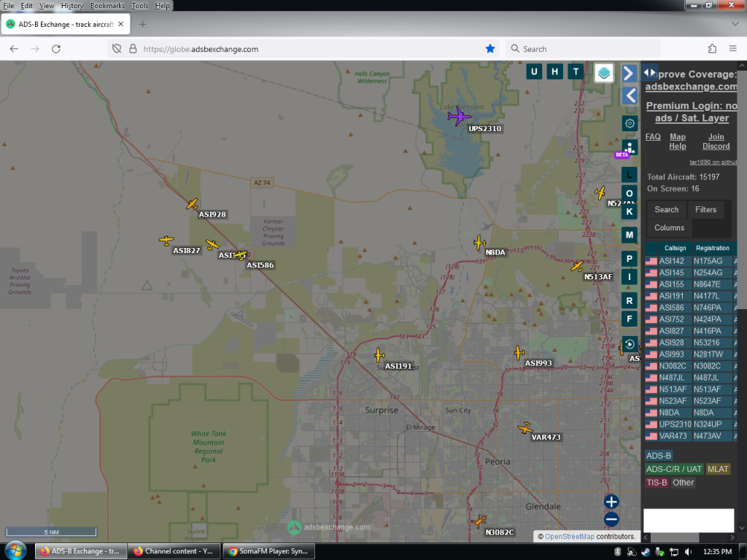747x560 pixels.
Task: Open the Bookmarks menu
Action: (x=107, y=6)
